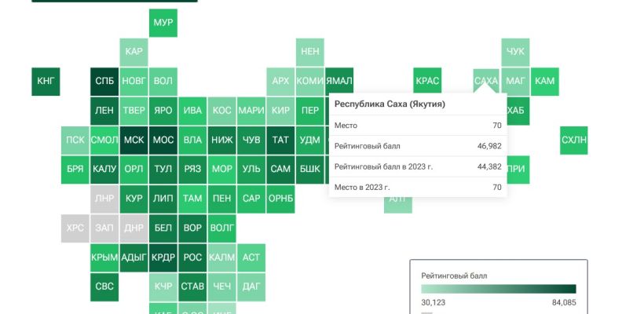The height and width of the screenshot is (314, 644).
Task: Click the МУР region tile
Action: tap(163, 23)
